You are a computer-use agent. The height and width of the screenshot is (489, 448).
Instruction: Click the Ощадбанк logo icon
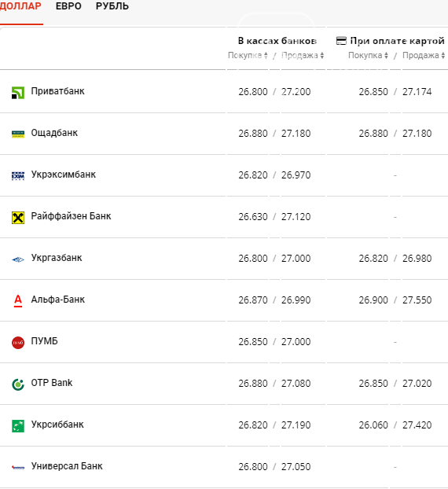point(18,134)
